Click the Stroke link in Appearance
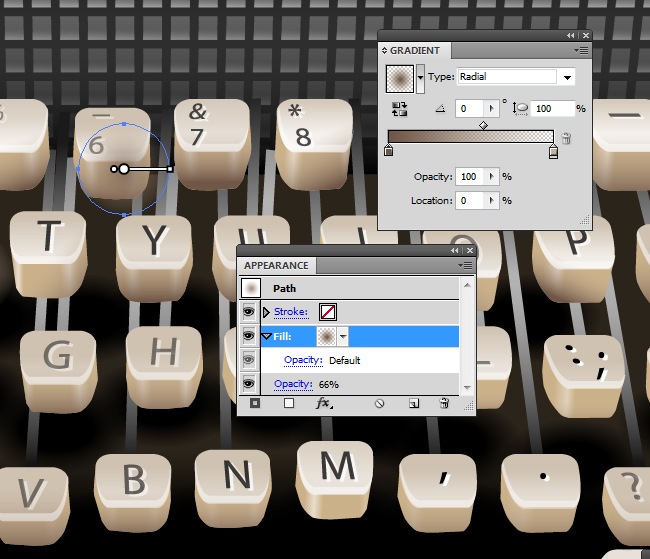 290,312
